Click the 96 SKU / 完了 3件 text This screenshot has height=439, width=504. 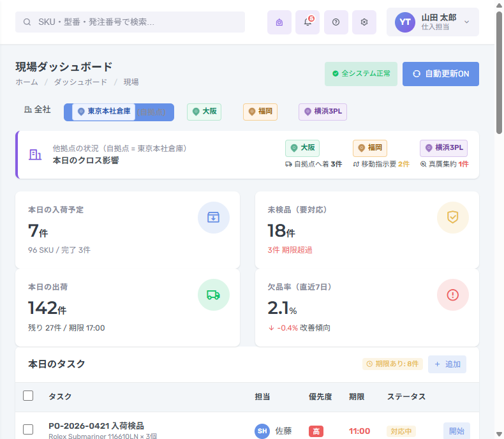(59, 250)
